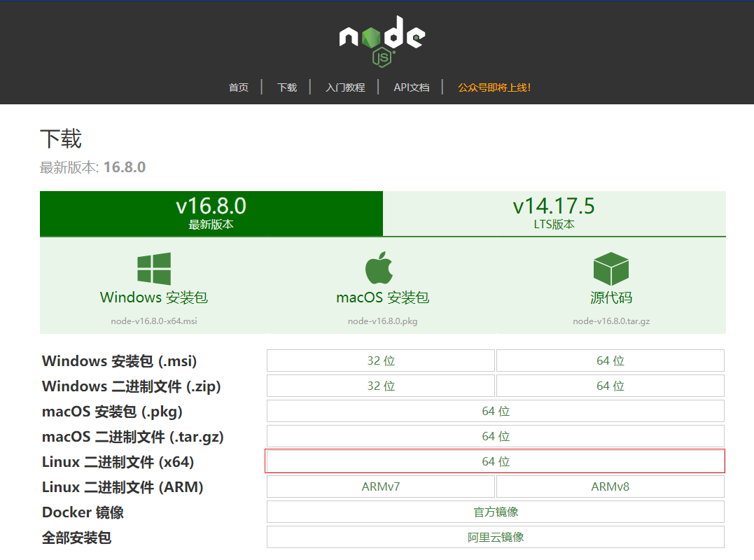Download the 32位 Windows 安装包 (.msi)
754x560 pixels.
pyautogui.click(x=381, y=360)
